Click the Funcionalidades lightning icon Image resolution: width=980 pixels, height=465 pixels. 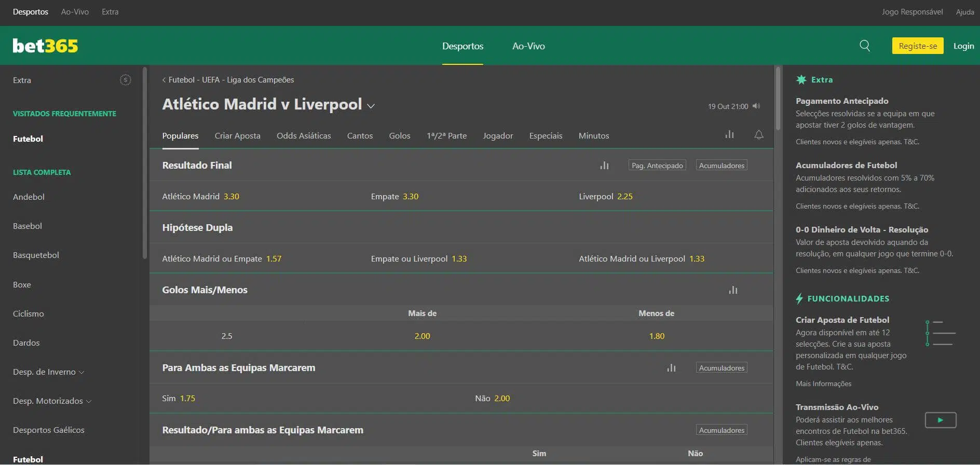799,298
